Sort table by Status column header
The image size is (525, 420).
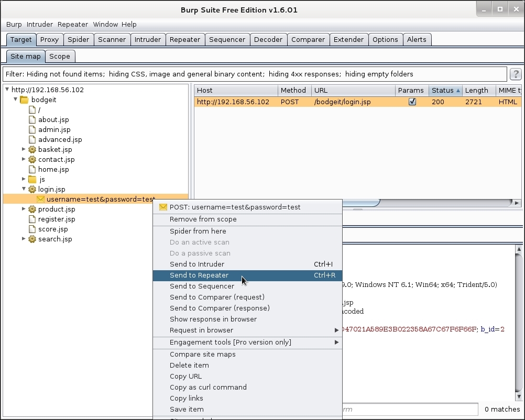[445, 91]
